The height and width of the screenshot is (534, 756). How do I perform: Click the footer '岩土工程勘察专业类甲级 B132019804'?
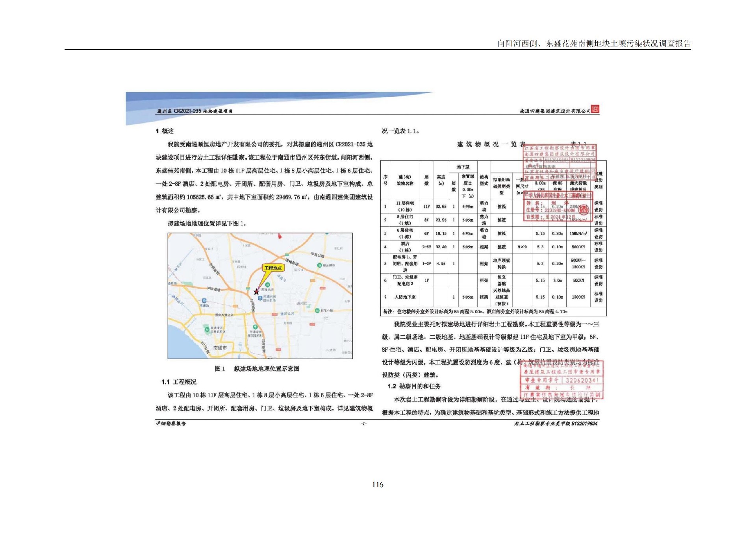pyautogui.click(x=556, y=423)
